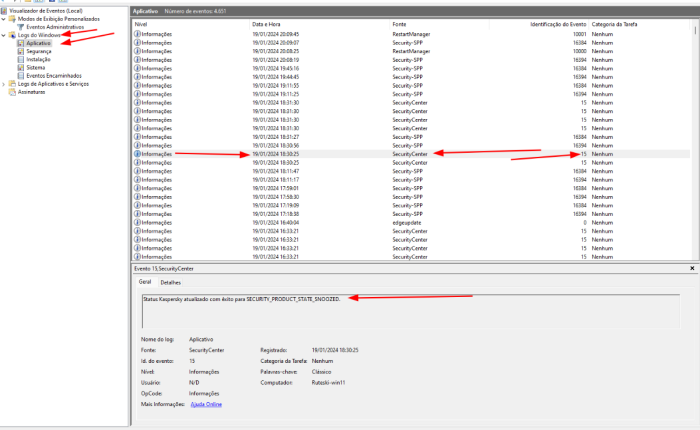Click info icon of the 18:31:27 event row
The width and height of the screenshot is (700, 430).
point(138,137)
